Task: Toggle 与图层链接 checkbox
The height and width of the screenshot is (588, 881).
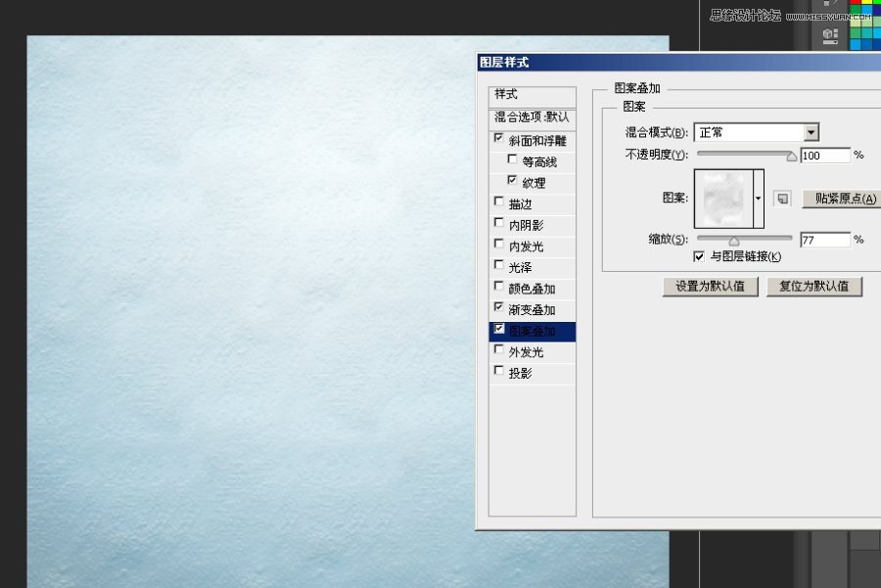Action: coord(699,256)
